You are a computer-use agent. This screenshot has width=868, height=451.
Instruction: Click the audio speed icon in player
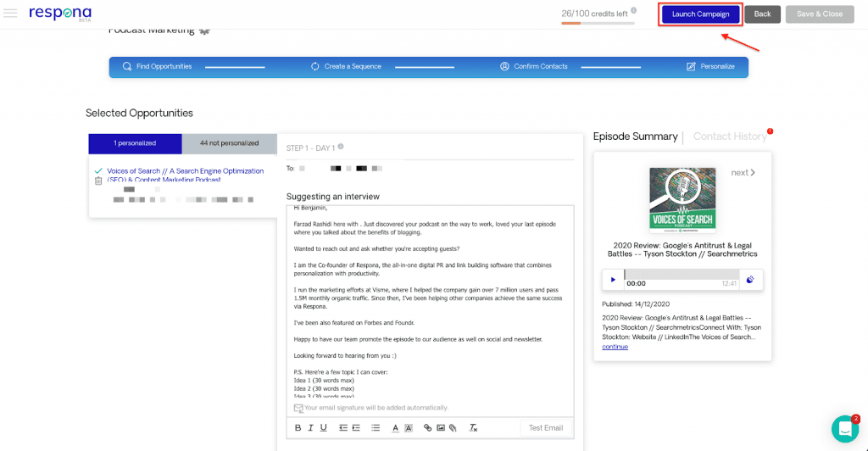750,280
